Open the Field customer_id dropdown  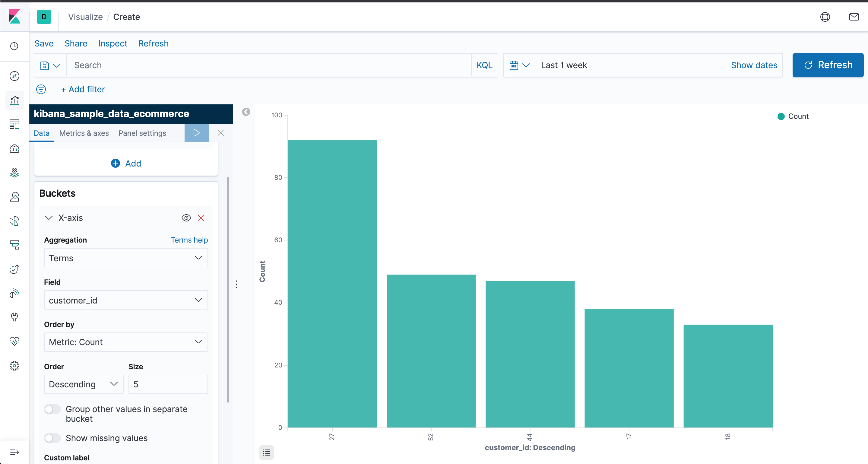pyautogui.click(x=126, y=300)
